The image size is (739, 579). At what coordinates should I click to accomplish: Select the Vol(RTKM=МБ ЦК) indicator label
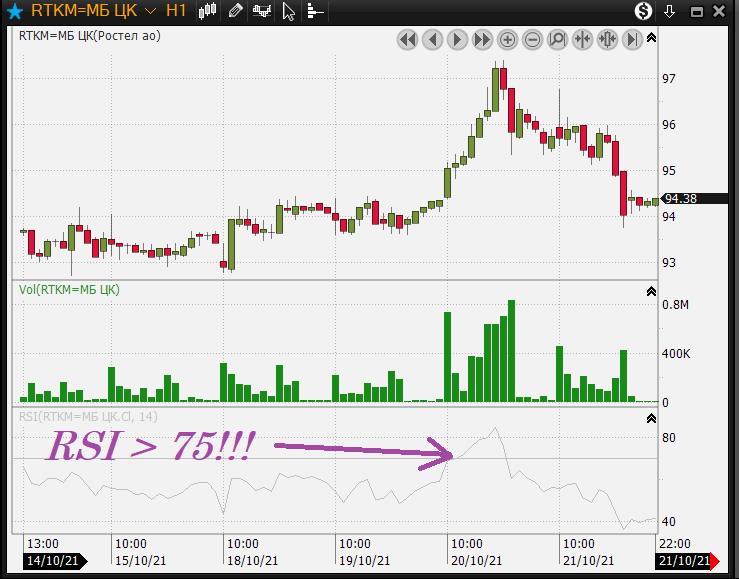(x=69, y=289)
